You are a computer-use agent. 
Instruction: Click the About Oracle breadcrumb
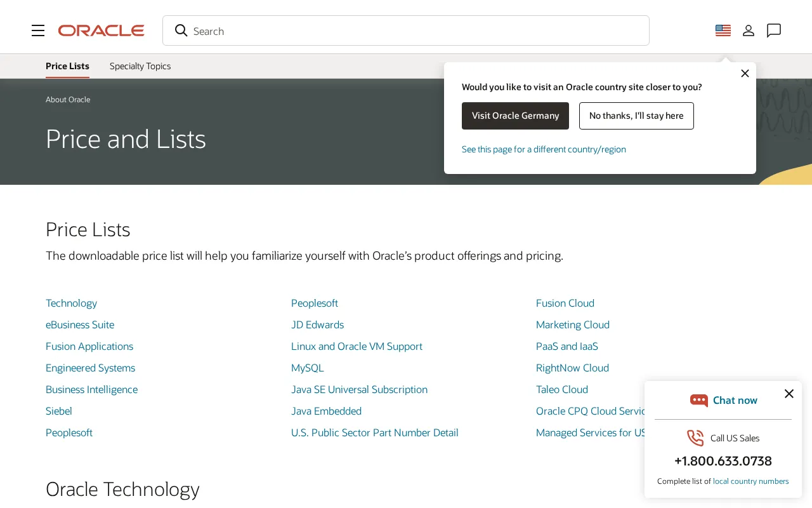click(68, 100)
